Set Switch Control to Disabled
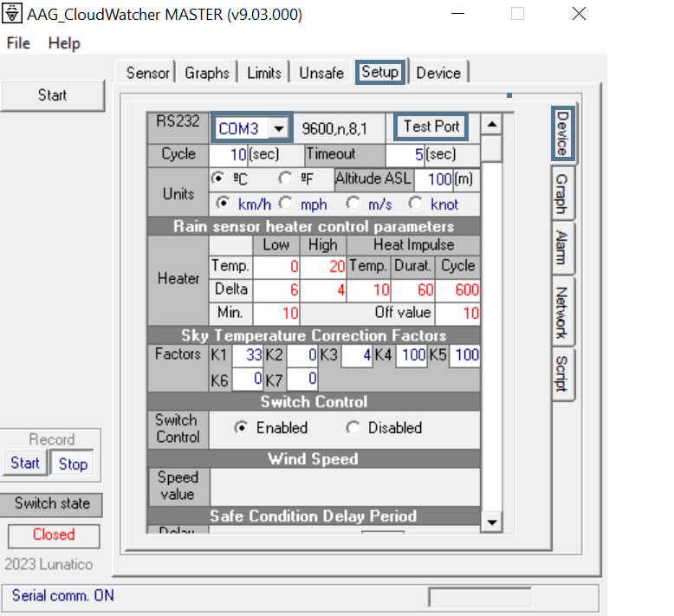Viewport: 674px width, 616px height. pos(353,428)
